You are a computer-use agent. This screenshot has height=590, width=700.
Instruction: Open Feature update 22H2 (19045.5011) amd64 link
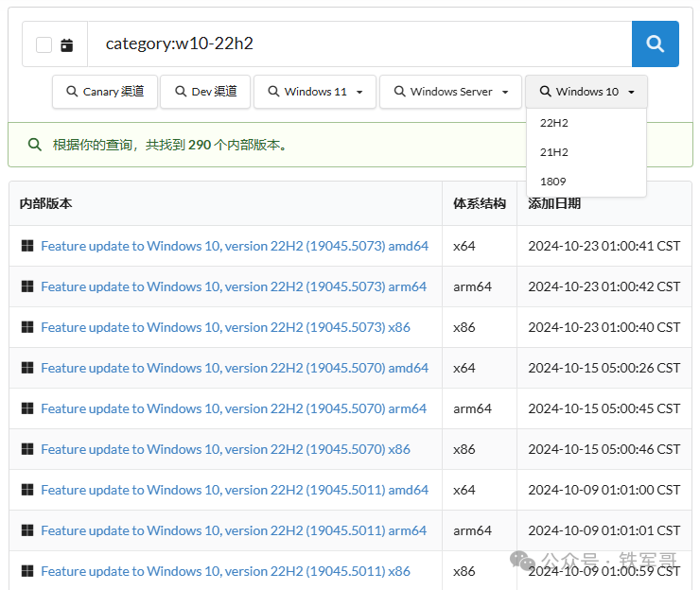click(235, 490)
